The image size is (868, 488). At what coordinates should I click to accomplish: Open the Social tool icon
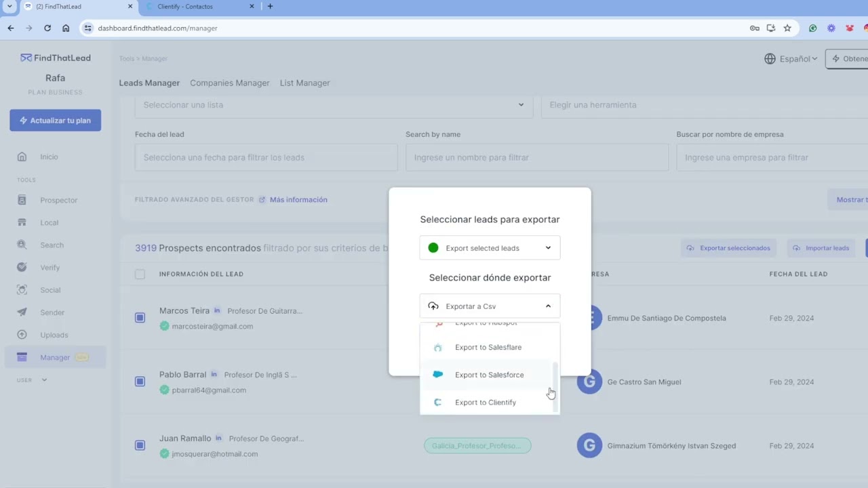[x=22, y=289]
